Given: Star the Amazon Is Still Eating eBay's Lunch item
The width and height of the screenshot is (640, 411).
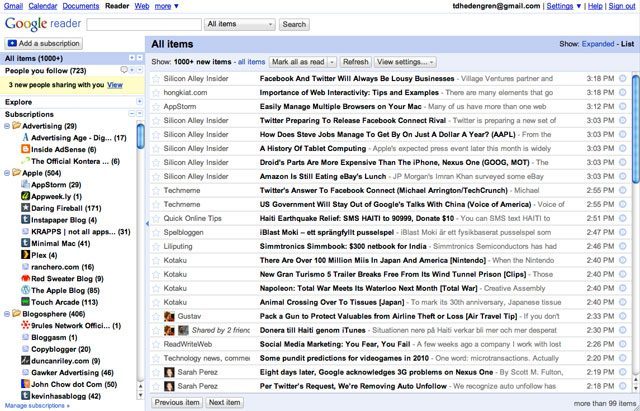Looking at the screenshot, I should point(156,177).
